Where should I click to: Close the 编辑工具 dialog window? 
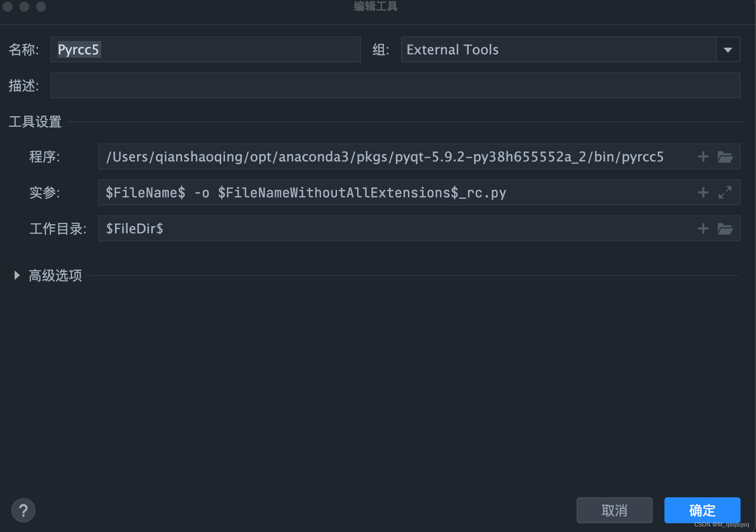point(8,6)
